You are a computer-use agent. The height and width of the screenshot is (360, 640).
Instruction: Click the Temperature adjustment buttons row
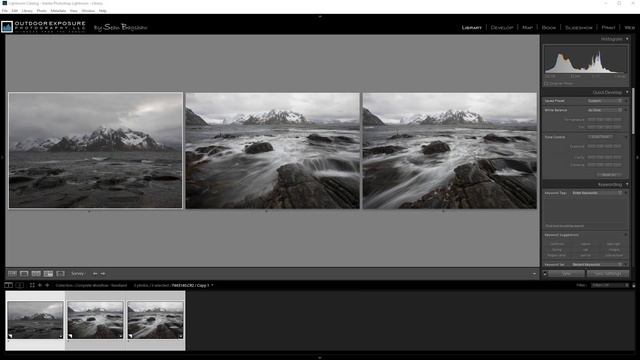[x=604, y=120]
